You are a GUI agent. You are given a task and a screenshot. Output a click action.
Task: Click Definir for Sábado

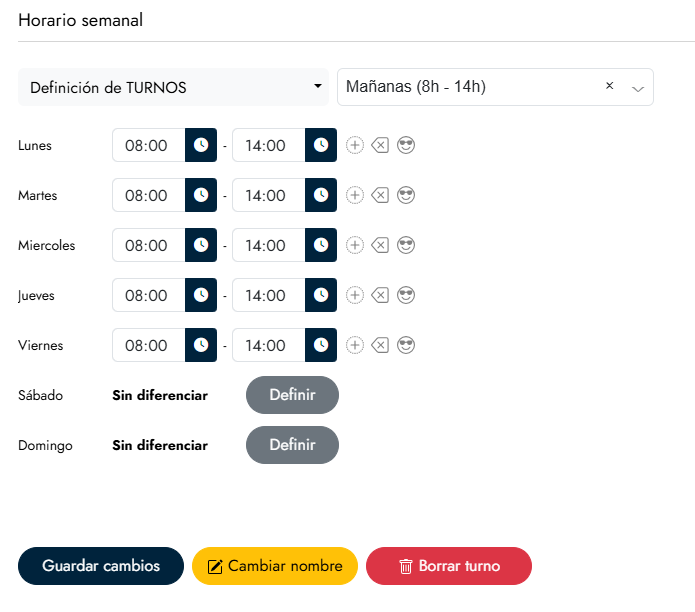[292, 395]
